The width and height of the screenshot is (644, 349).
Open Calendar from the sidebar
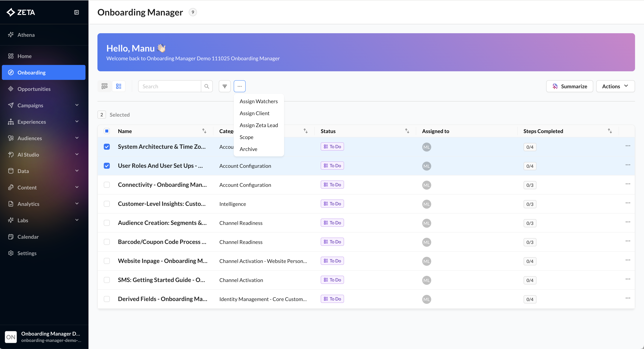pos(28,236)
